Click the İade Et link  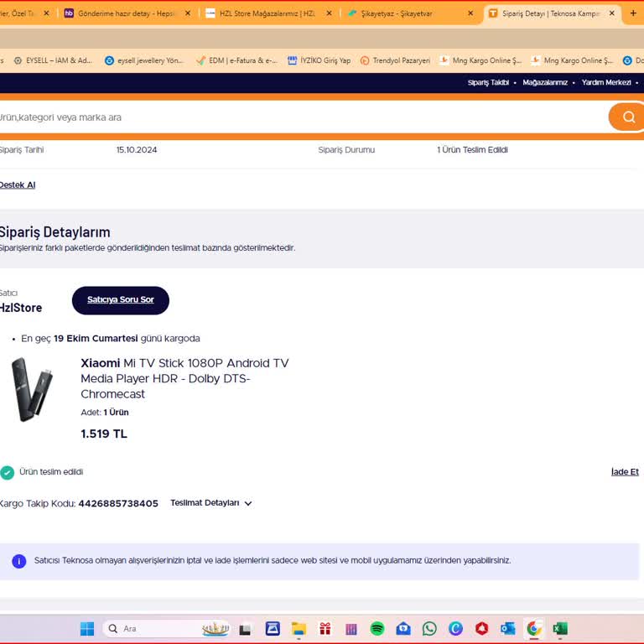point(625,472)
